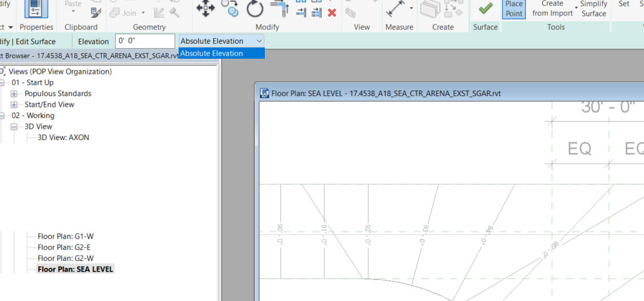Collapse the 01 - Start Up node

click(x=1, y=82)
